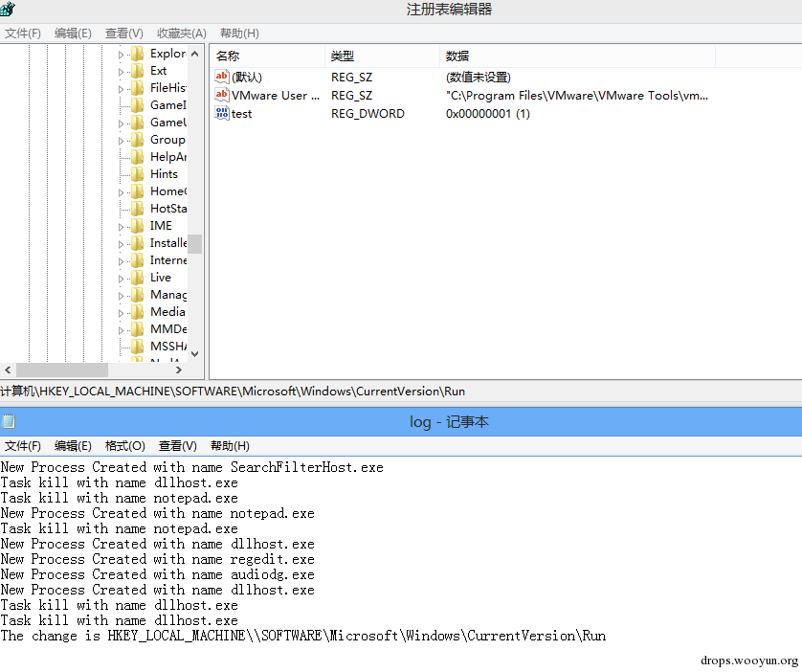This screenshot has width=802, height=672.
Task: Click the tree's horizontal scroll right arrow
Action: point(179,370)
